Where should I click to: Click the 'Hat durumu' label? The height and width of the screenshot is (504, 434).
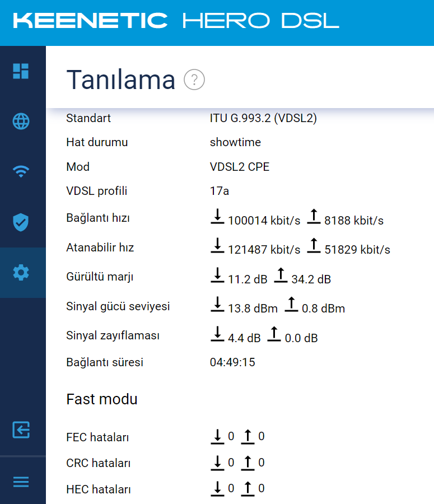tap(97, 142)
